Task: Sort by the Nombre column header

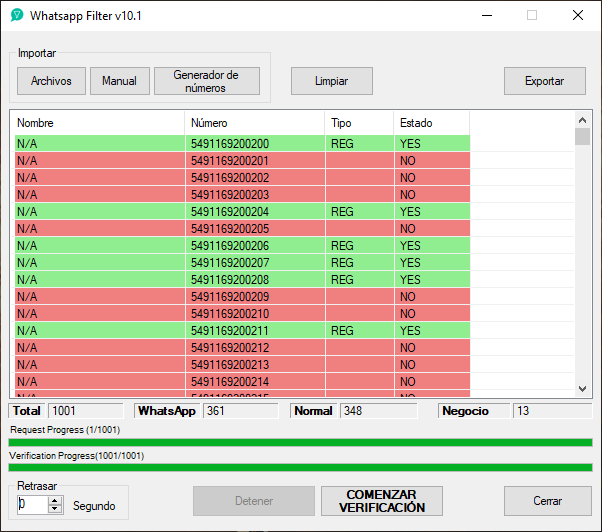Action: coord(99,123)
